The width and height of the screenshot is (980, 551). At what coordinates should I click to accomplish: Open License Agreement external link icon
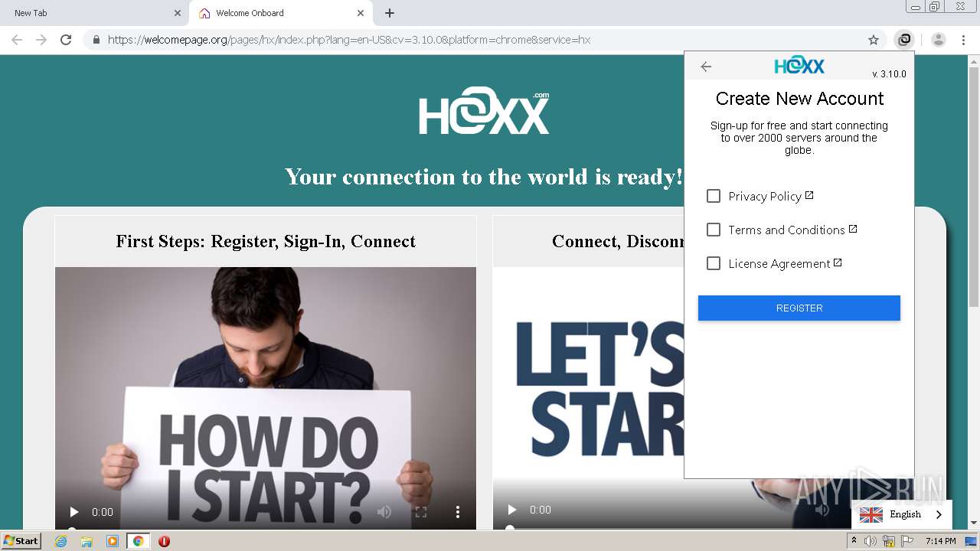pos(838,262)
